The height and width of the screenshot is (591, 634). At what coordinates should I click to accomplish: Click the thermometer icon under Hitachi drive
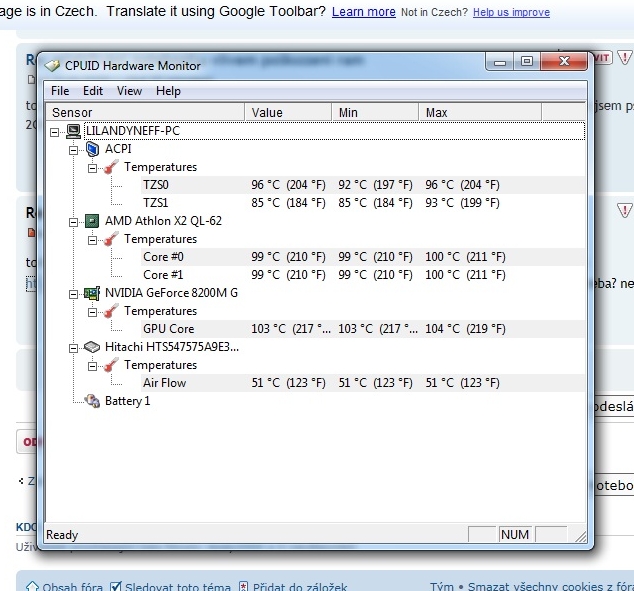tap(111, 365)
